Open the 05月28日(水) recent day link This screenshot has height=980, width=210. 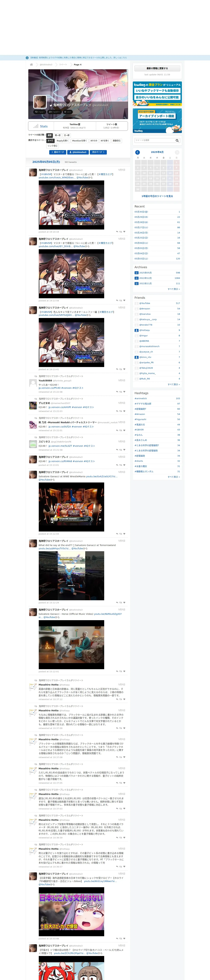[x=141, y=222]
